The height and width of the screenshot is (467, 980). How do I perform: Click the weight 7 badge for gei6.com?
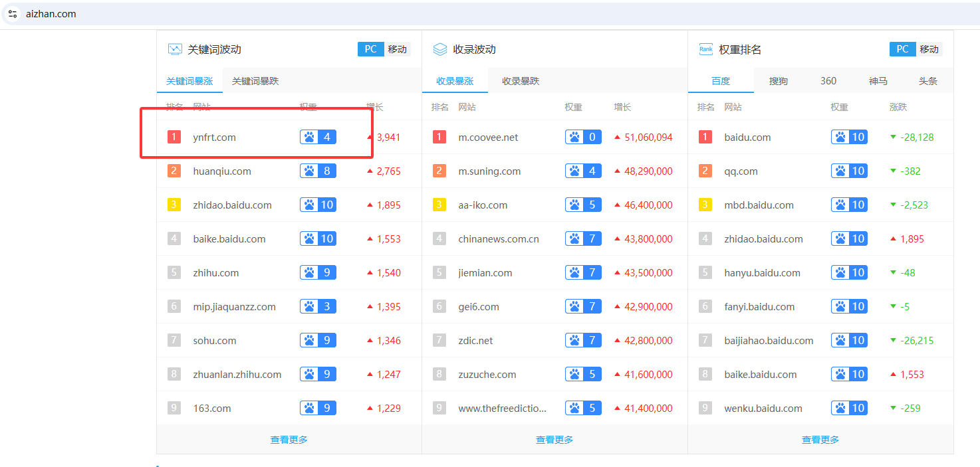(x=583, y=306)
